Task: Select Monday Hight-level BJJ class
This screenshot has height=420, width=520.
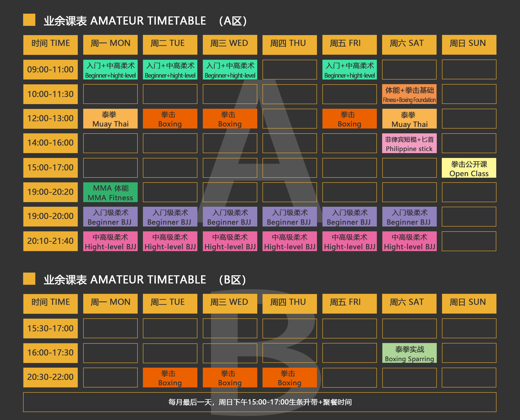Action: coord(110,241)
